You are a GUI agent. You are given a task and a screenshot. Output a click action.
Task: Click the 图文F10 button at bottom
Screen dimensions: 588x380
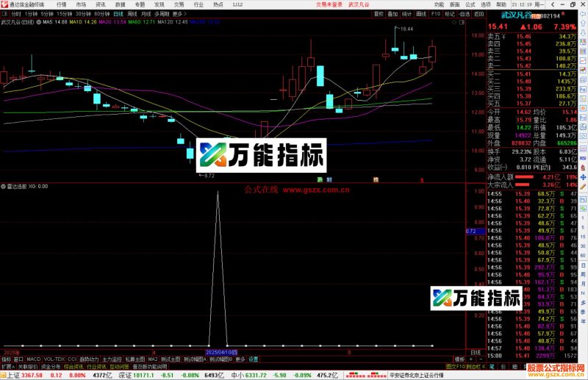[x=456, y=366]
